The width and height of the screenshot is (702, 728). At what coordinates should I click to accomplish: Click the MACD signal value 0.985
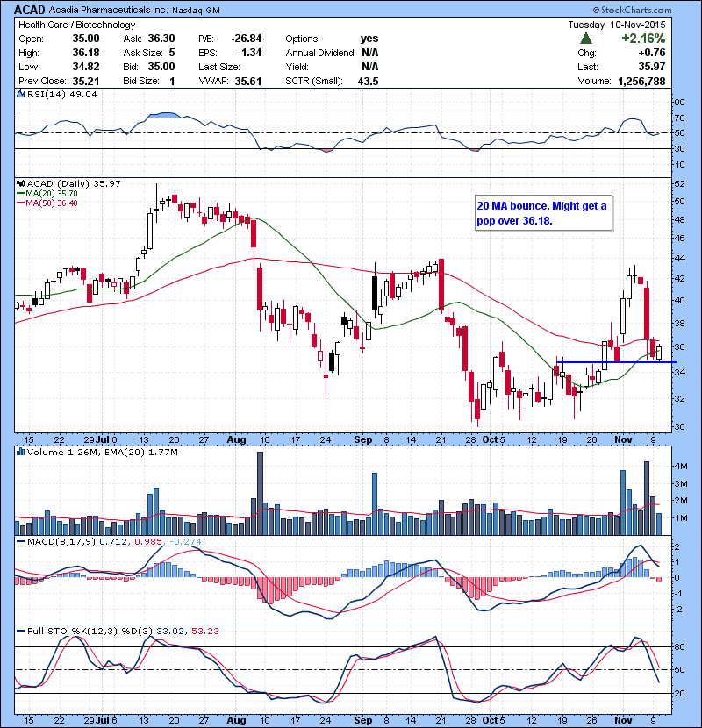(x=148, y=541)
